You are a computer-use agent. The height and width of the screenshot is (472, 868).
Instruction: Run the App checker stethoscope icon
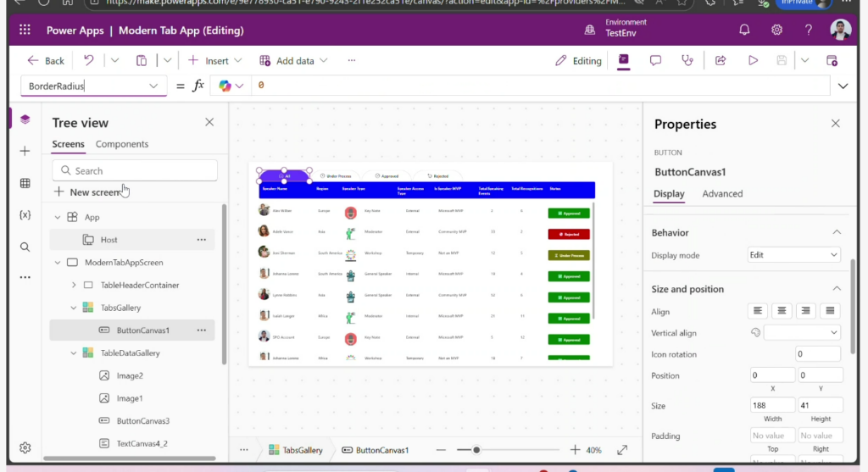click(x=687, y=60)
